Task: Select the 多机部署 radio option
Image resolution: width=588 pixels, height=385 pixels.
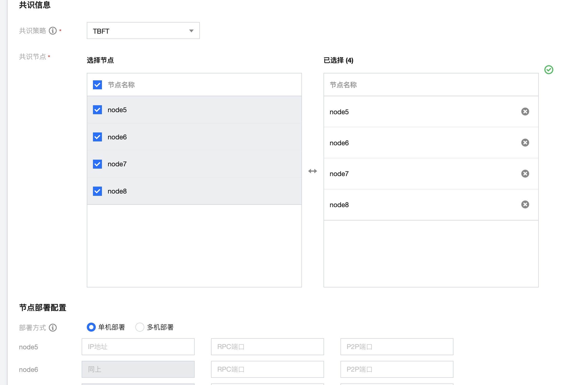Action: [x=140, y=327]
